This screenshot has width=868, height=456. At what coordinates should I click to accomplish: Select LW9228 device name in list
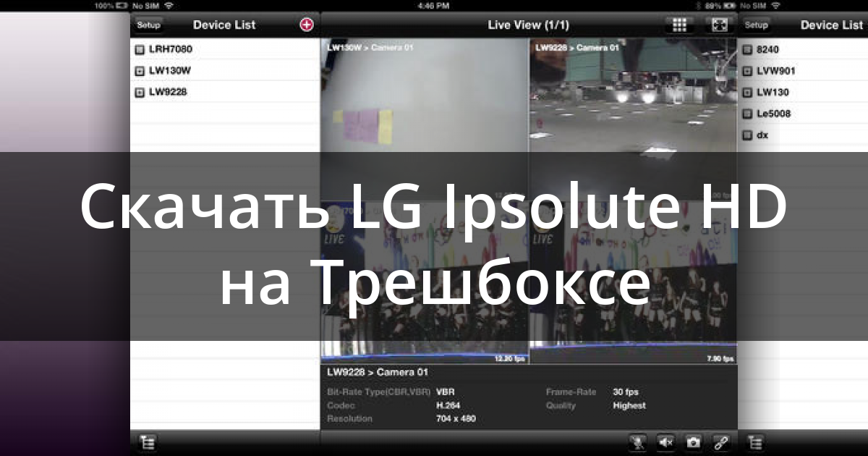(169, 92)
